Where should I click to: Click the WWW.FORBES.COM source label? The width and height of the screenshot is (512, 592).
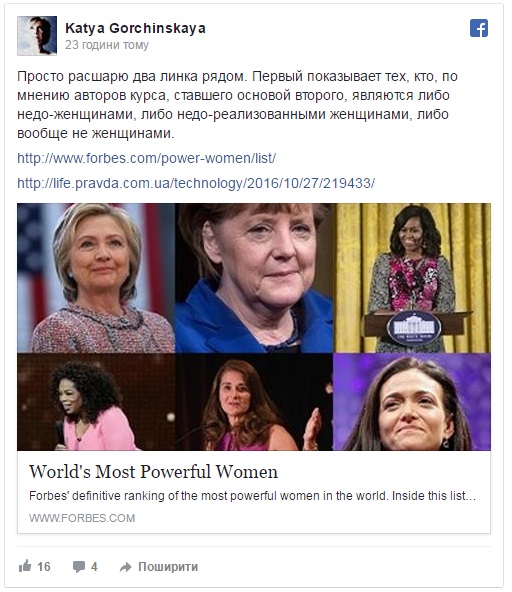(82, 518)
